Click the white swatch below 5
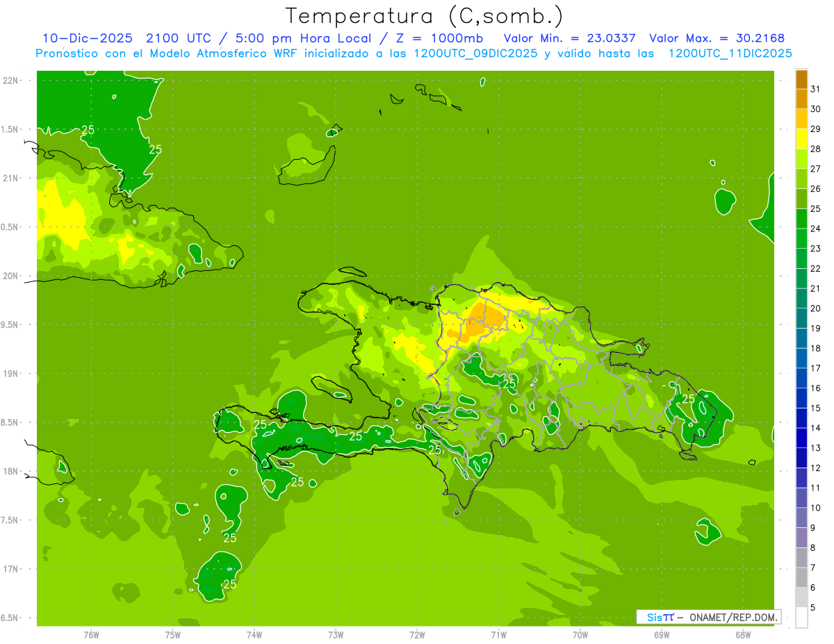The image size is (834, 644). (801, 618)
